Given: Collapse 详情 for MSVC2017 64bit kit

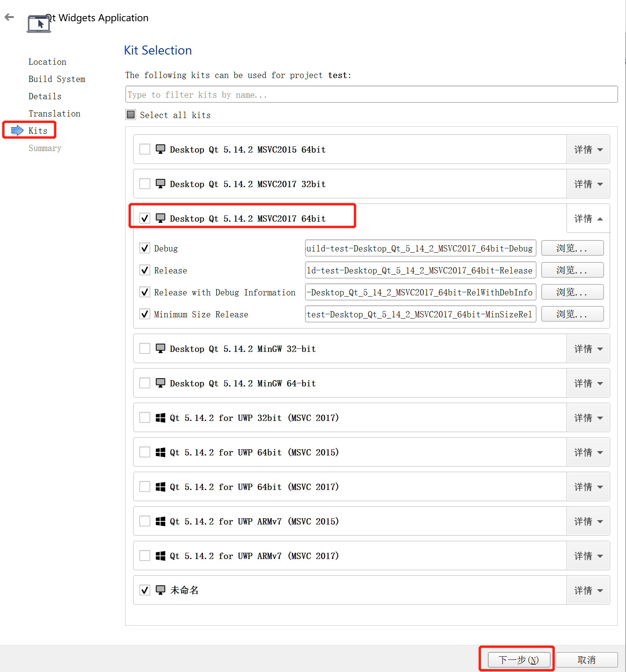Looking at the screenshot, I should click(x=588, y=218).
